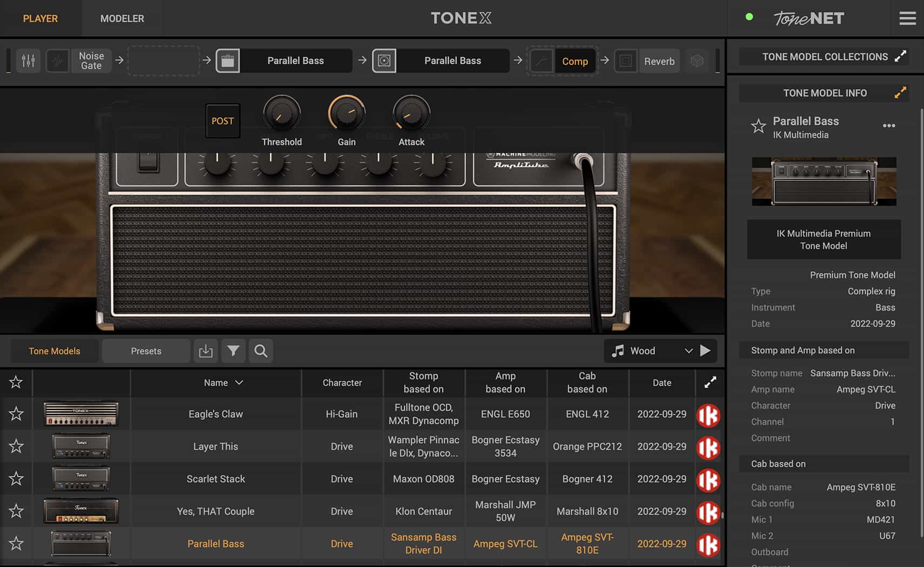Click the import download icon
Image resolution: width=924 pixels, height=567 pixels.
click(x=206, y=351)
